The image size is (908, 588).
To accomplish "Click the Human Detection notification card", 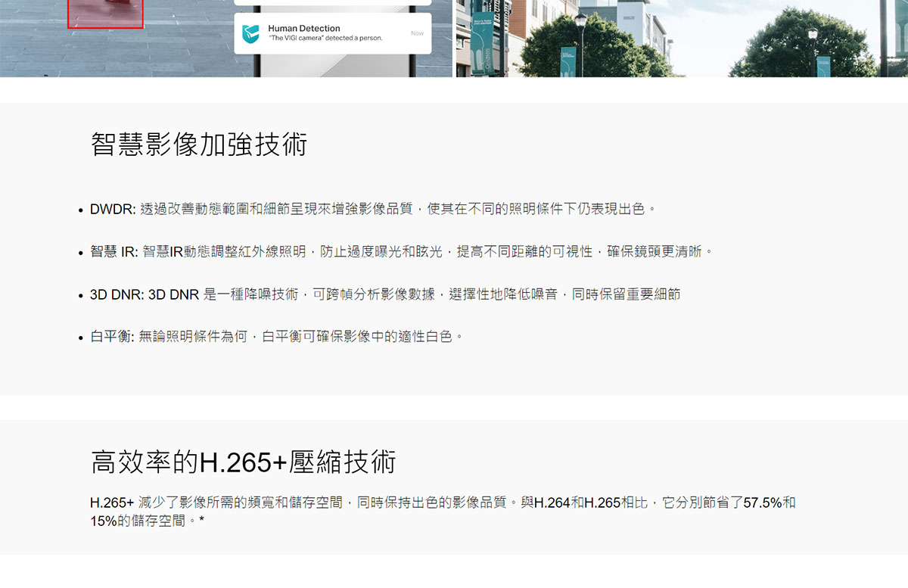I will pos(333,33).
